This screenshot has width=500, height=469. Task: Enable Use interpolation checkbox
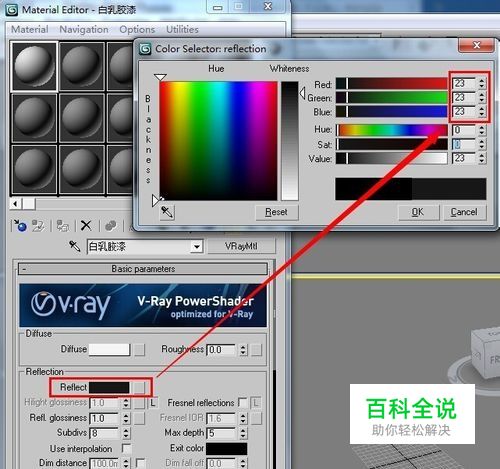(x=127, y=448)
